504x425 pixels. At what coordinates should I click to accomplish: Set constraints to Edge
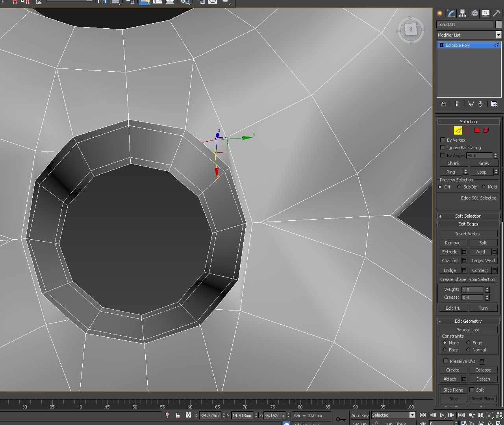tap(469, 343)
